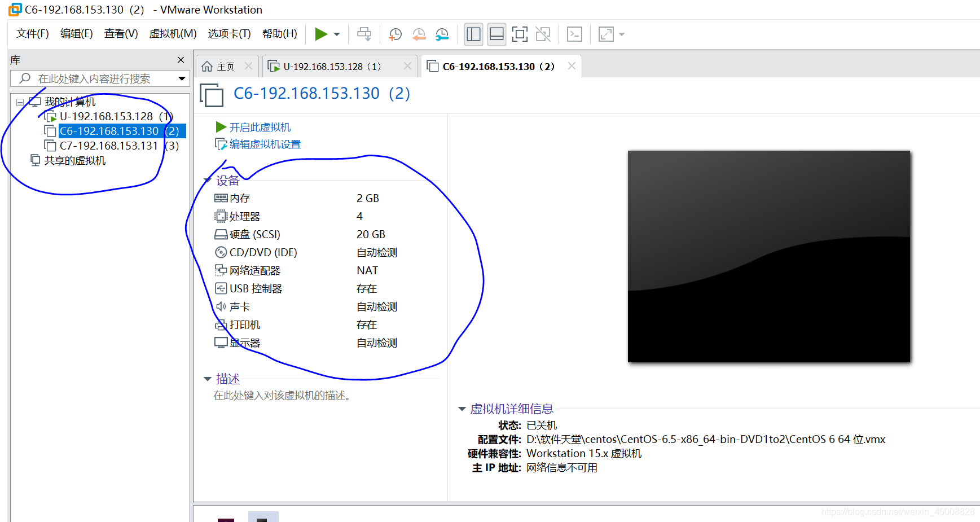The image size is (980, 522).
Task: Collapse the 设备 section
Action: [x=208, y=181]
